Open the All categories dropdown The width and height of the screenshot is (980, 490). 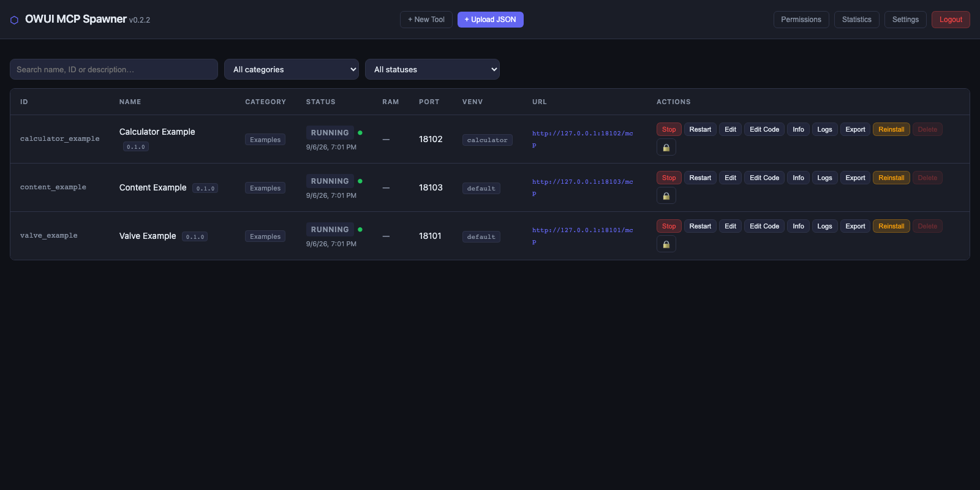[x=292, y=69]
